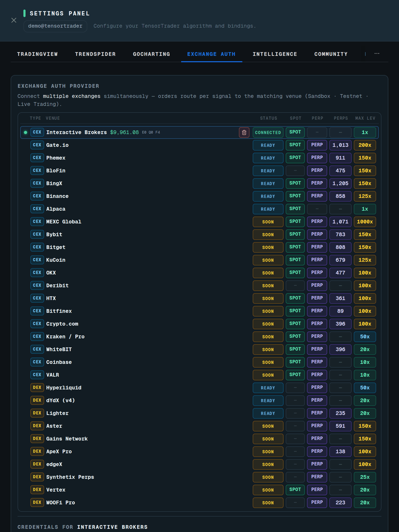The width and height of the screenshot is (399, 532).
Task: Click the CONNECTED status badge
Action: click(x=268, y=132)
